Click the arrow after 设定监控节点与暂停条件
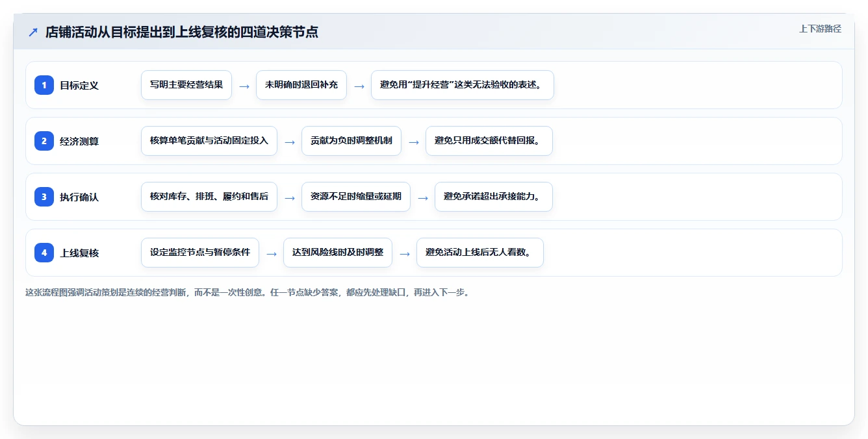The width and height of the screenshot is (868, 439). point(272,253)
